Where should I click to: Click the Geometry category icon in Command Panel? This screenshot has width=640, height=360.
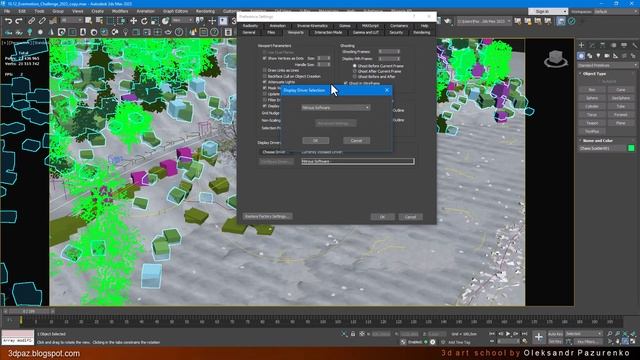[581, 56]
